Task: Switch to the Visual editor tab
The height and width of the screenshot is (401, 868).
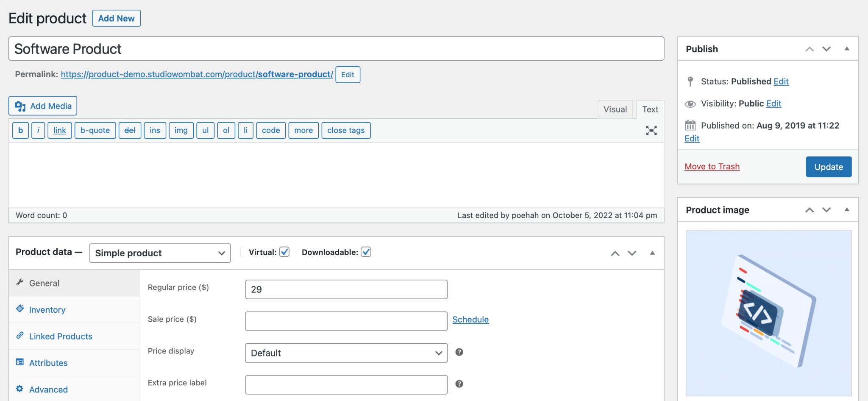Action: pyautogui.click(x=615, y=109)
